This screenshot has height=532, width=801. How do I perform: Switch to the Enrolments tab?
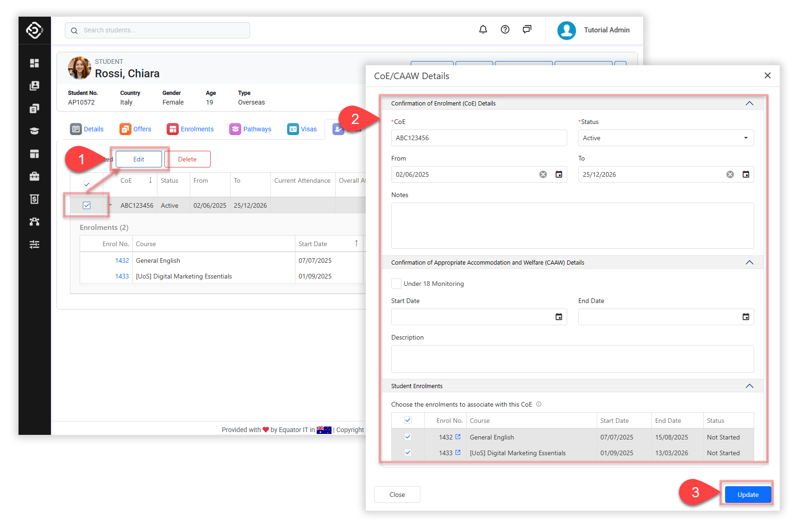pyautogui.click(x=190, y=129)
